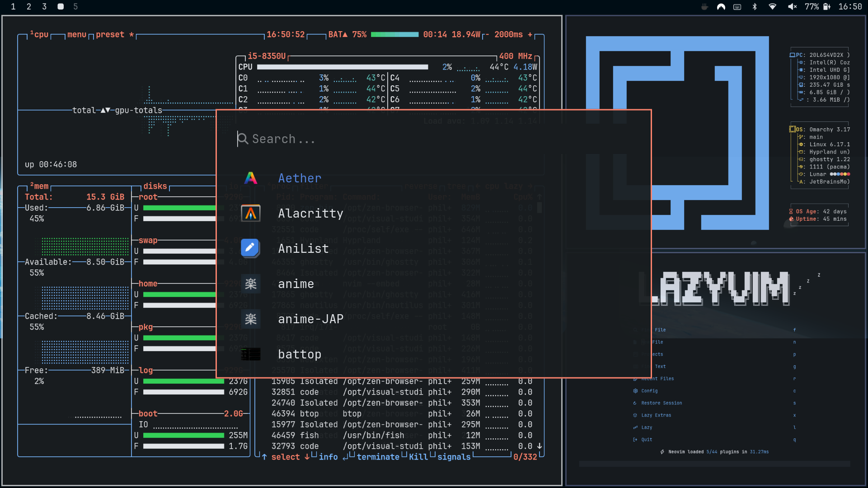Screen dimensions: 868x488
Task: Click the zzz icon beside Lazy
Action: pyautogui.click(x=635, y=428)
